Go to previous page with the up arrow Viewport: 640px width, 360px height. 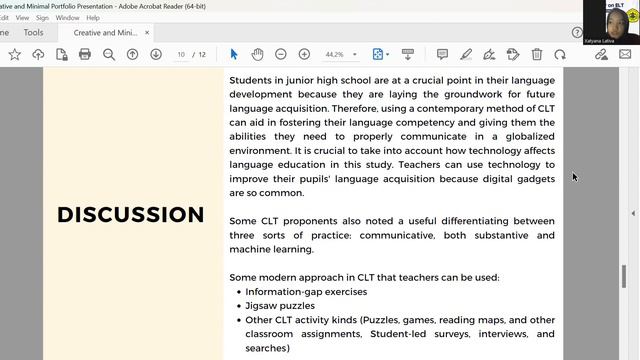pyautogui.click(x=132, y=54)
